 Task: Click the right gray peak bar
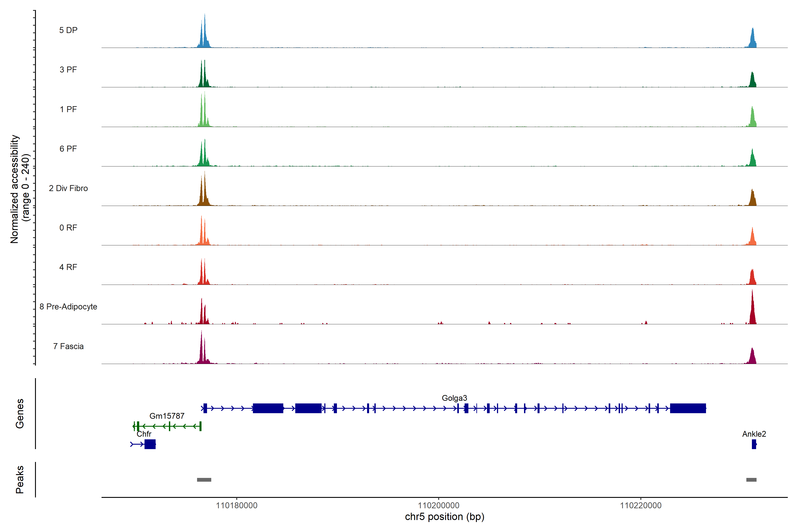pyautogui.click(x=751, y=480)
